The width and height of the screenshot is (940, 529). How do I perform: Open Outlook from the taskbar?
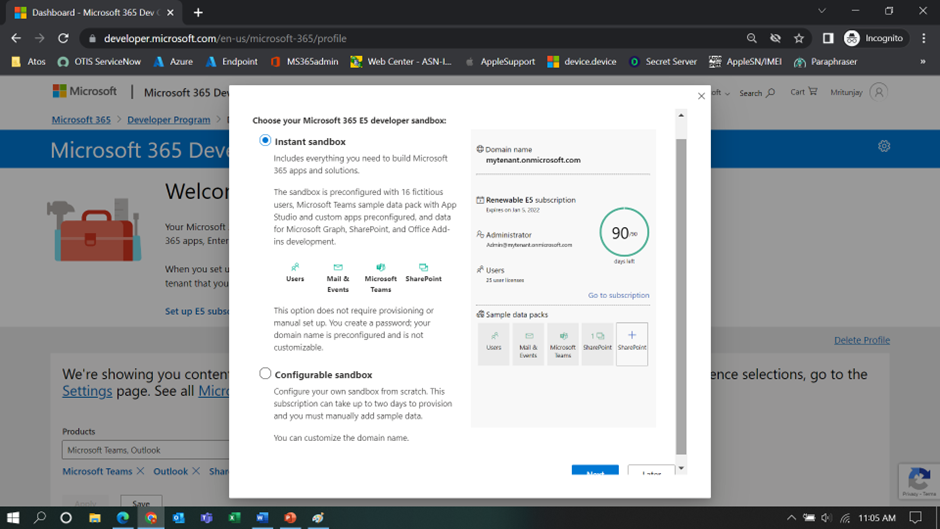click(x=179, y=518)
